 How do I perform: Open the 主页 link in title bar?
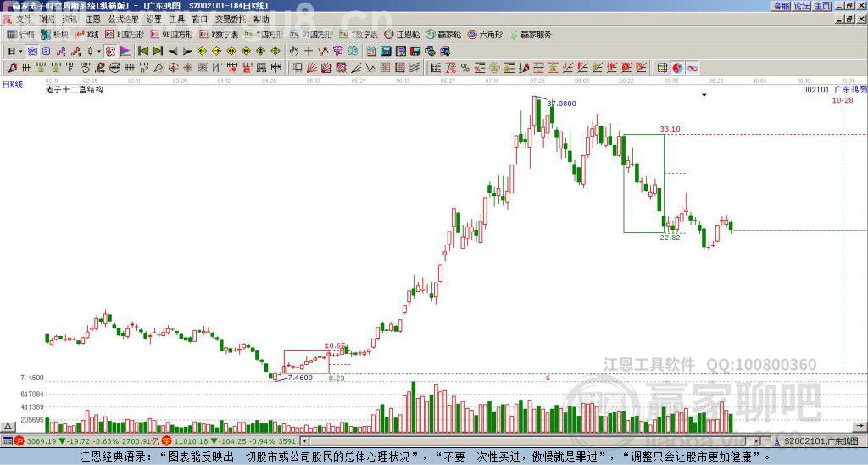822,6
